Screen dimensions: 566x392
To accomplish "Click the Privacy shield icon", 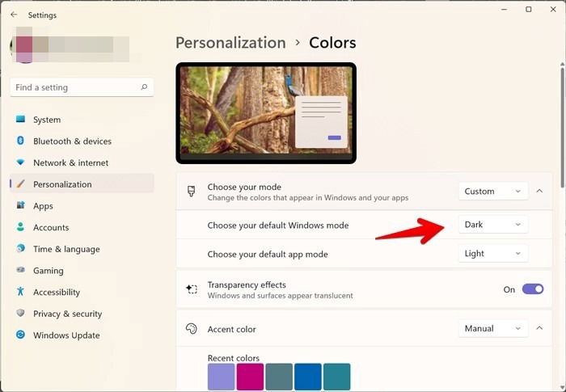I will click(x=20, y=313).
